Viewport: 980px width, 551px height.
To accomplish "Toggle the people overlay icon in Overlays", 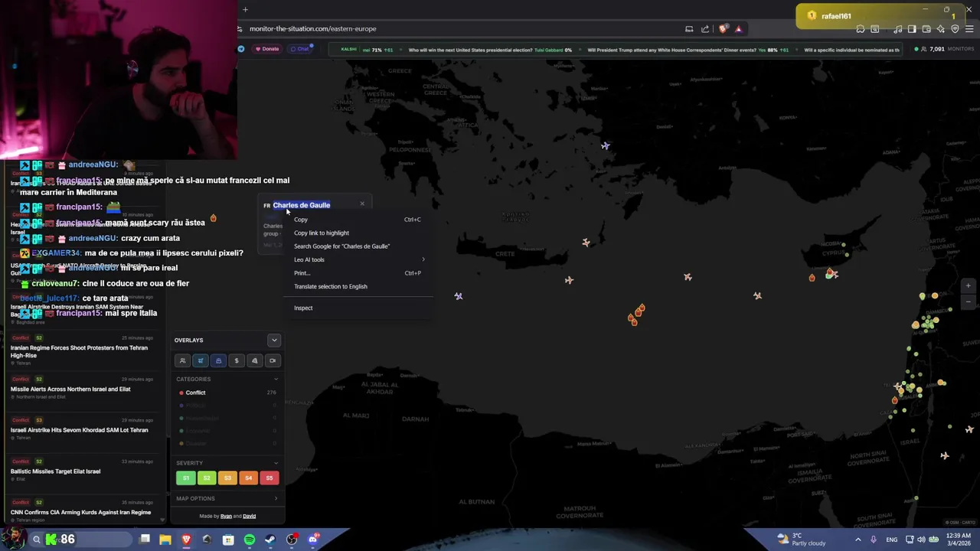I will [182, 360].
